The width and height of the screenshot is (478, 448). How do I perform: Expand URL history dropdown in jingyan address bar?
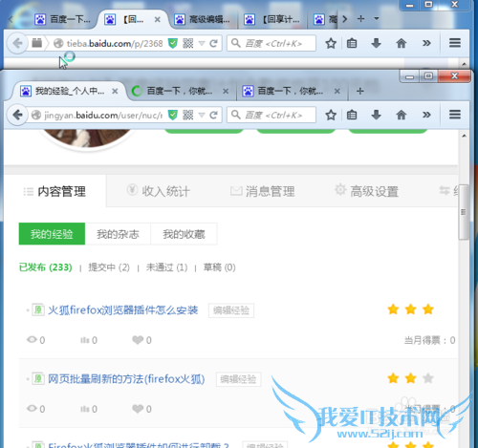(x=202, y=115)
